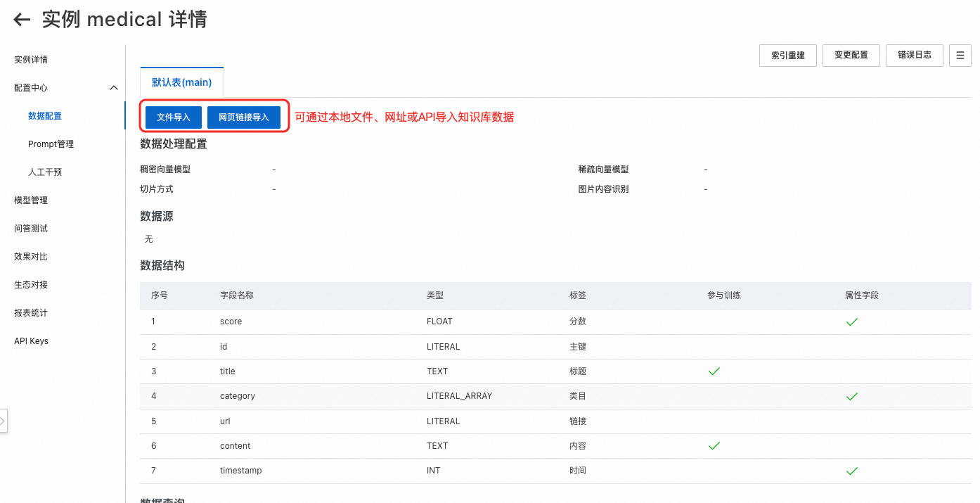Open 报表统计 in the sidebar
The image size is (980, 503).
(31, 313)
